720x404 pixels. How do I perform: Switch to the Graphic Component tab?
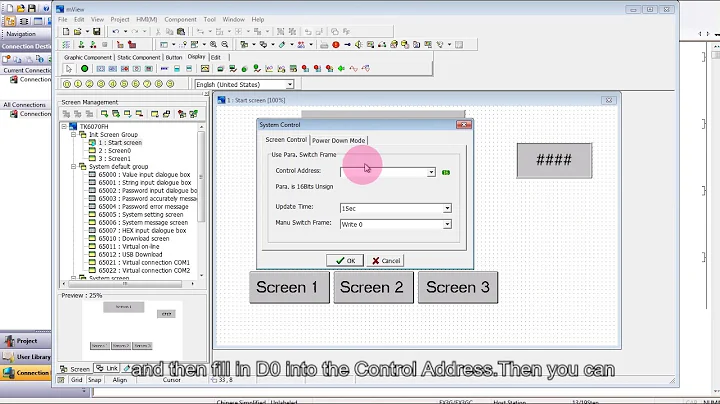click(88, 57)
